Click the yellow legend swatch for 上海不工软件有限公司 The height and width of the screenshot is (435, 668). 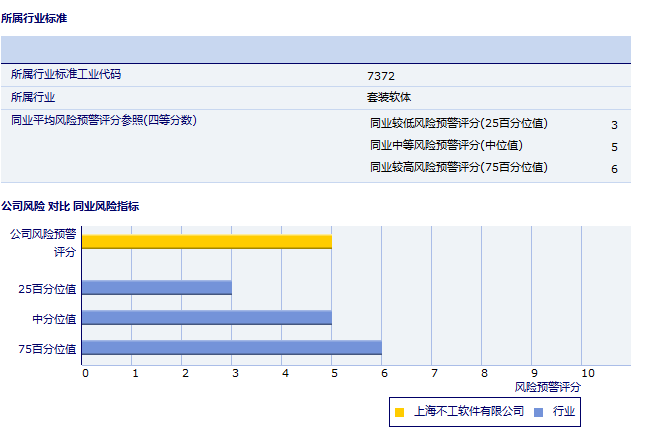click(400, 411)
